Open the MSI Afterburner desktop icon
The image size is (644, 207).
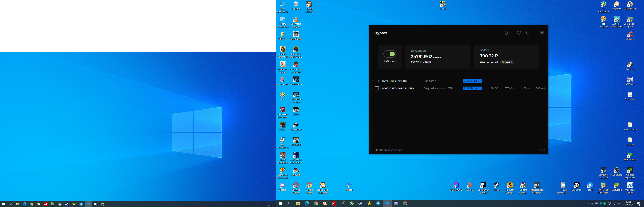tap(603, 7)
